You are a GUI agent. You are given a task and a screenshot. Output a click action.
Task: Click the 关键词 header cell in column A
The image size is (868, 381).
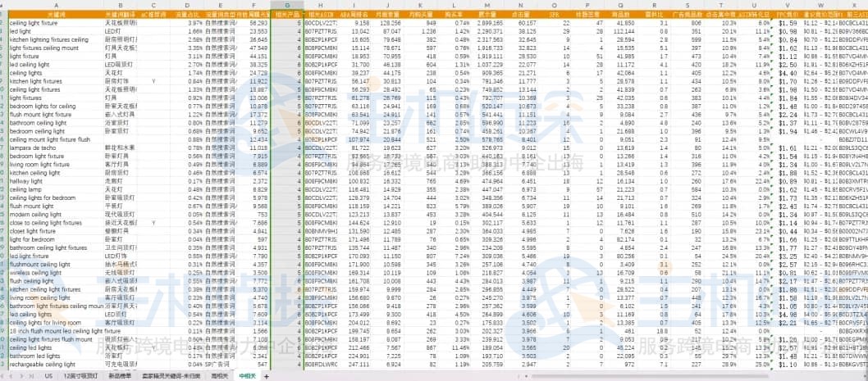(55, 15)
